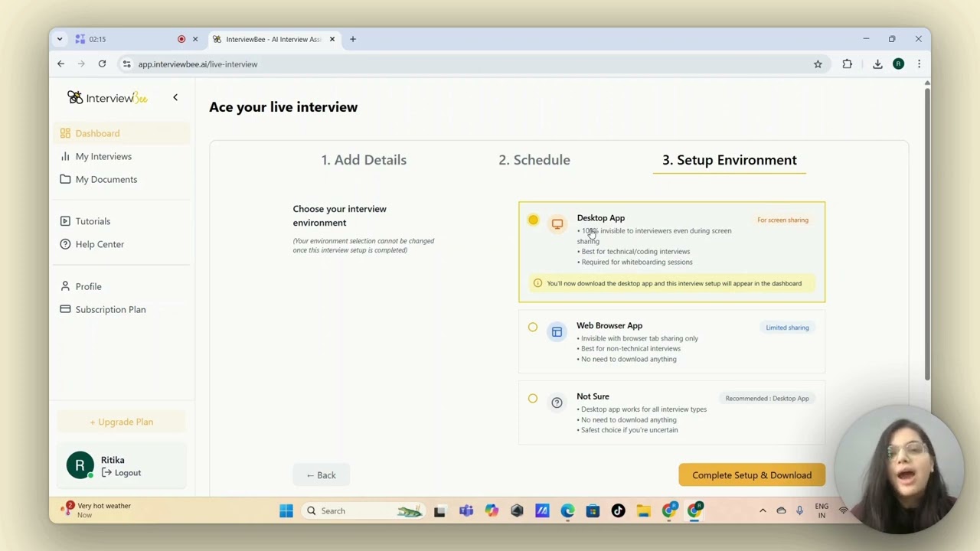The image size is (980, 551).
Task: Show hidden system tray icons
Action: [763, 510]
